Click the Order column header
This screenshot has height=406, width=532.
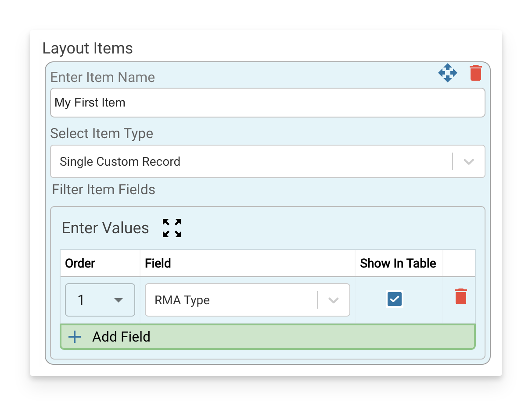80,263
